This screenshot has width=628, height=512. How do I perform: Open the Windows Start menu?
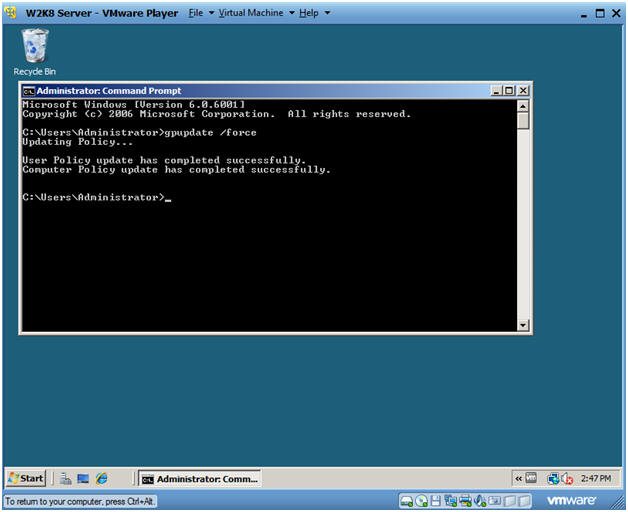point(26,478)
